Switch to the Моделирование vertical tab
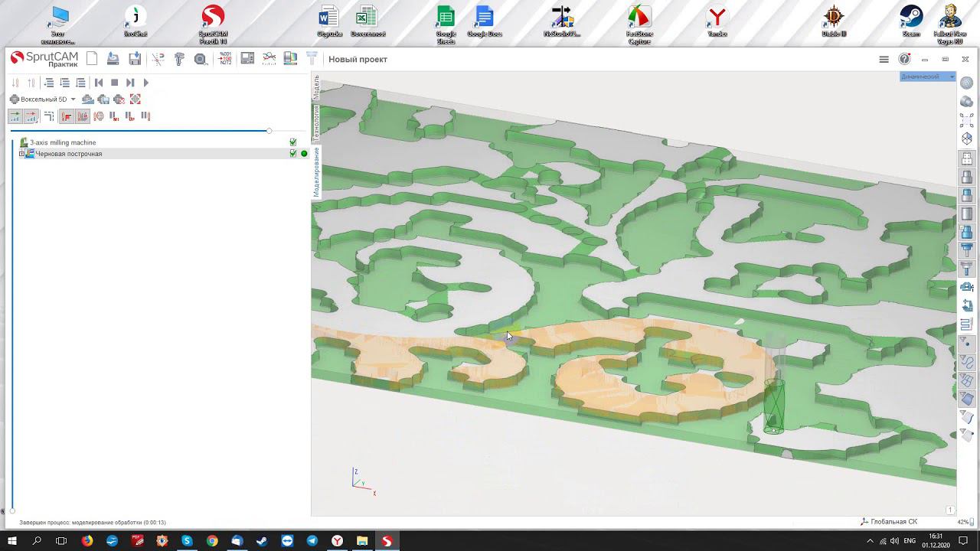The image size is (980, 551). (315, 172)
